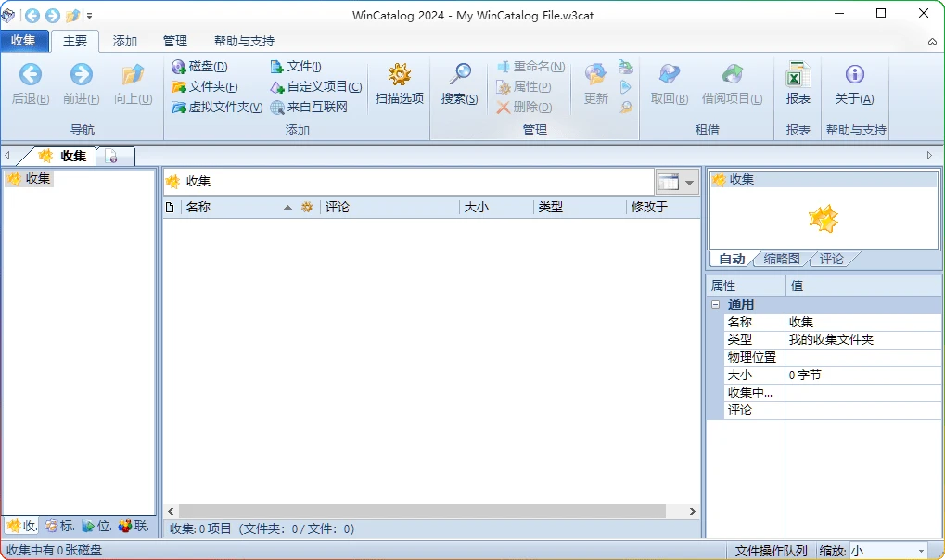Add a 磁盘 (disk) to the catalog

point(199,67)
